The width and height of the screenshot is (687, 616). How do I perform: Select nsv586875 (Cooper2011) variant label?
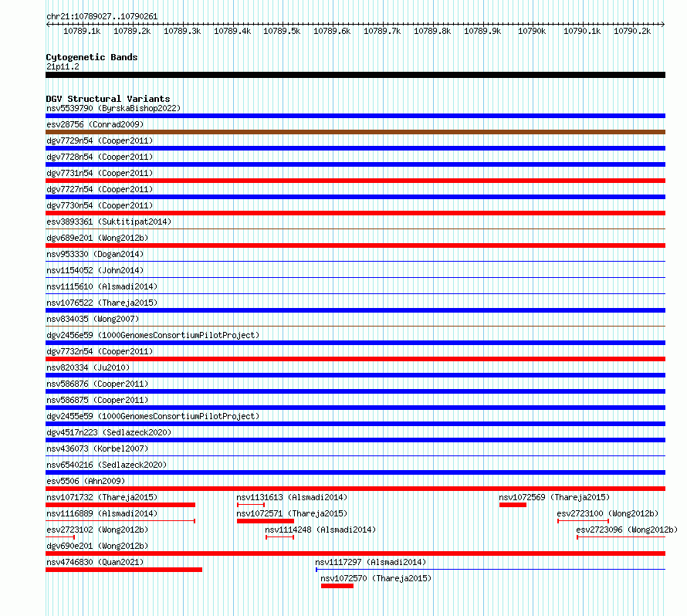click(97, 400)
